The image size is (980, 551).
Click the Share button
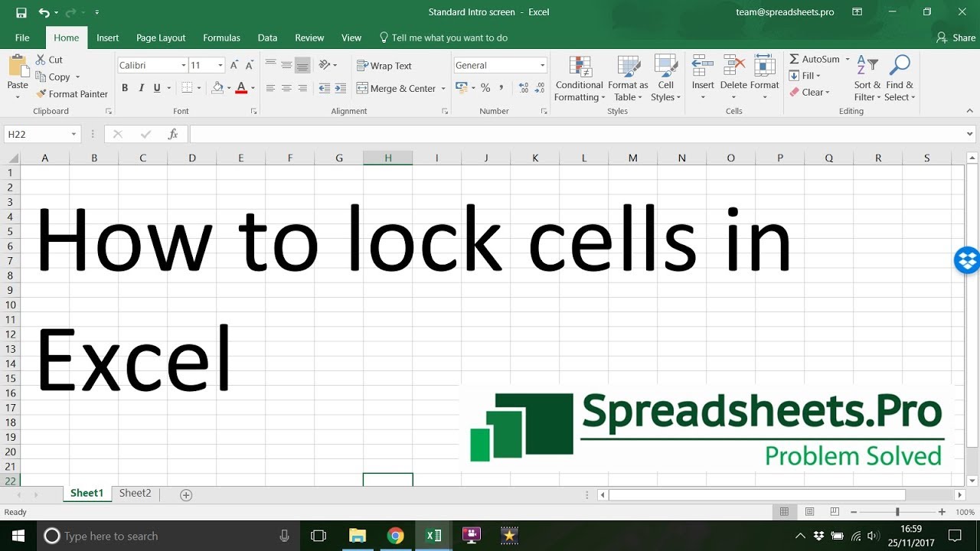pyautogui.click(x=956, y=37)
